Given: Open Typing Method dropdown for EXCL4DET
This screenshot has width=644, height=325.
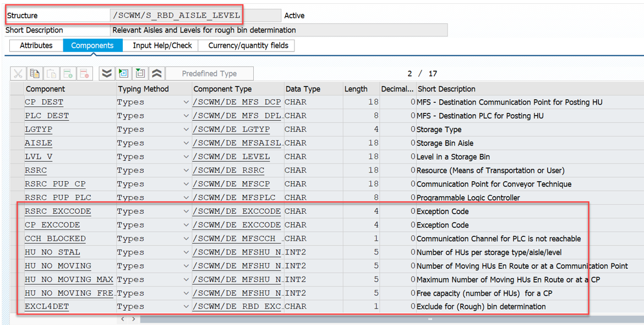Looking at the screenshot, I should pos(186,306).
